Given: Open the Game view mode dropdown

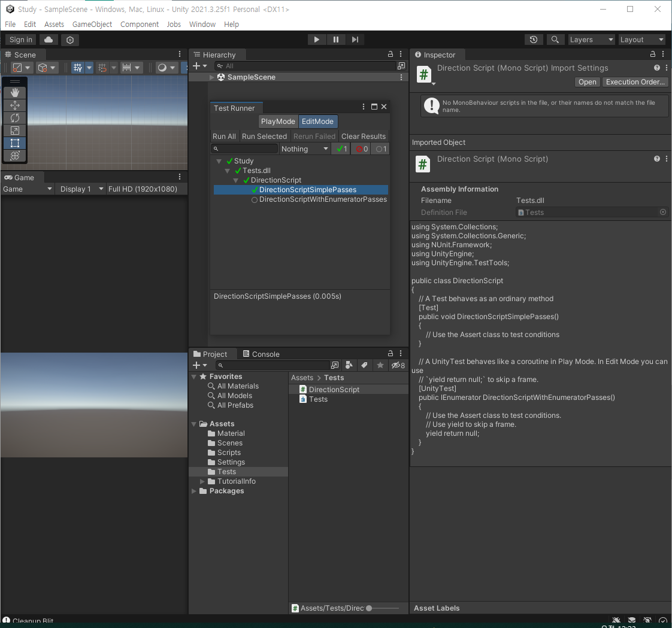Looking at the screenshot, I should click(x=28, y=189).
